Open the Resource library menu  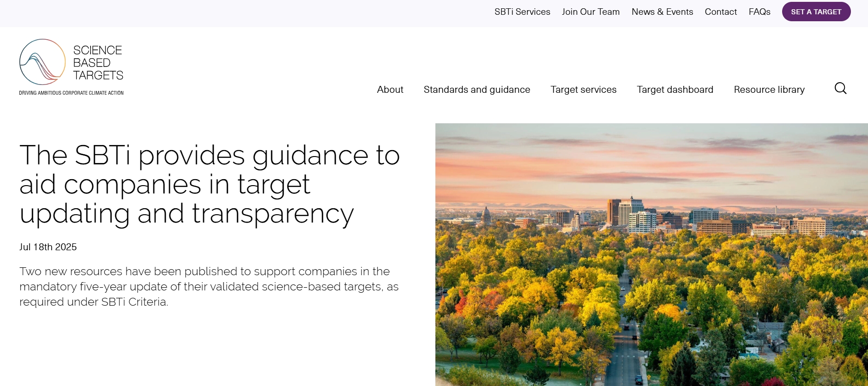769,90
